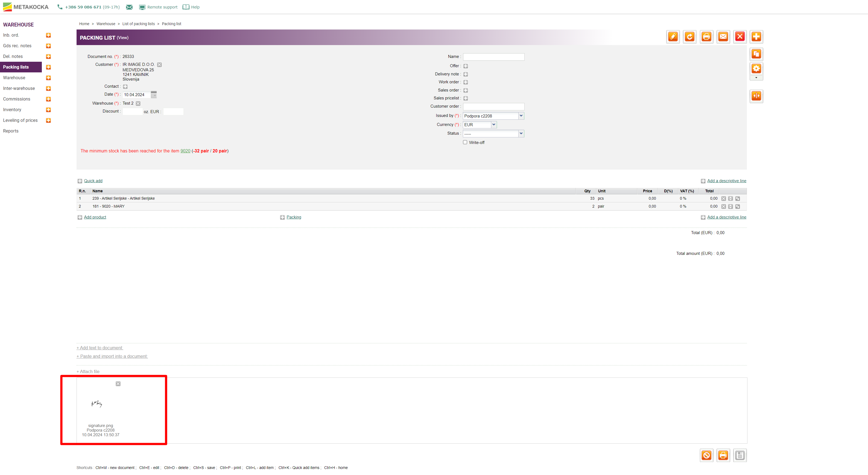Click the Add product link
The image size is (868, 475).
coord(95,217)
